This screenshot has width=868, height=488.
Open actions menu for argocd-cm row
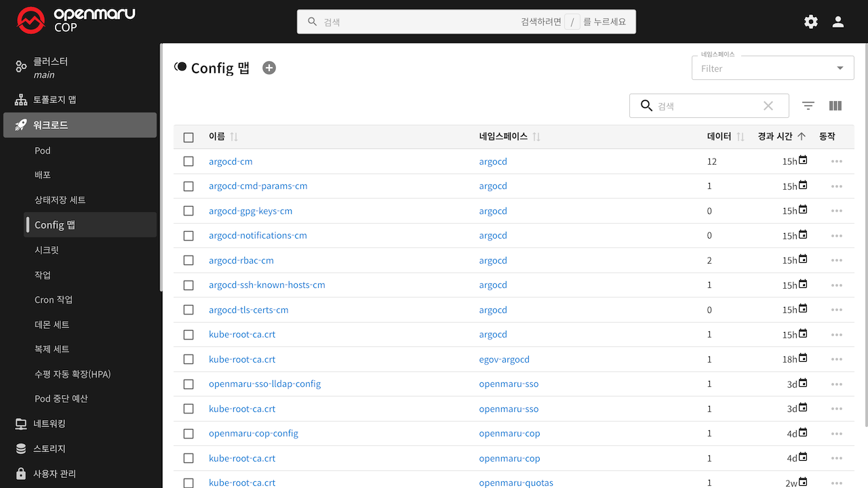pyautogui.click(x=836, y=161)
